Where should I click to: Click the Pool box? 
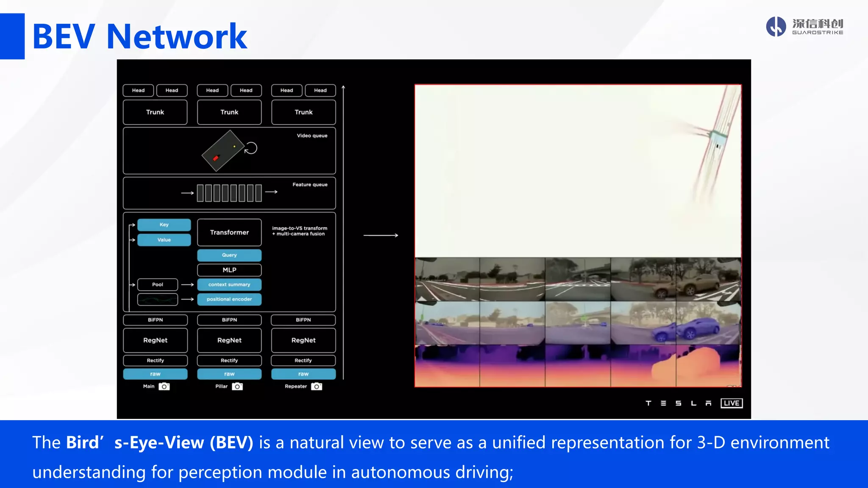tap(158, 285)
